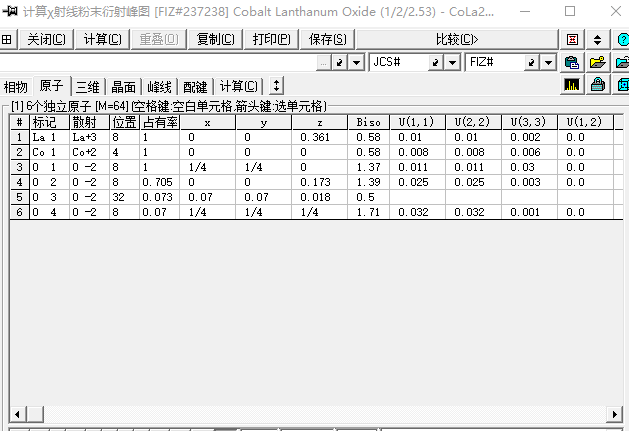The width and height of the screenshot is (629, 431).
Task: Select the occupancy cell 0.705 for O 2
Action: (158, 183)
